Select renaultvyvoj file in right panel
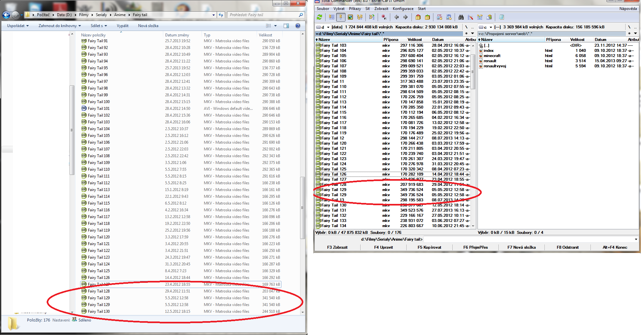The image size is (644, 335). click(x=558, y=66)
